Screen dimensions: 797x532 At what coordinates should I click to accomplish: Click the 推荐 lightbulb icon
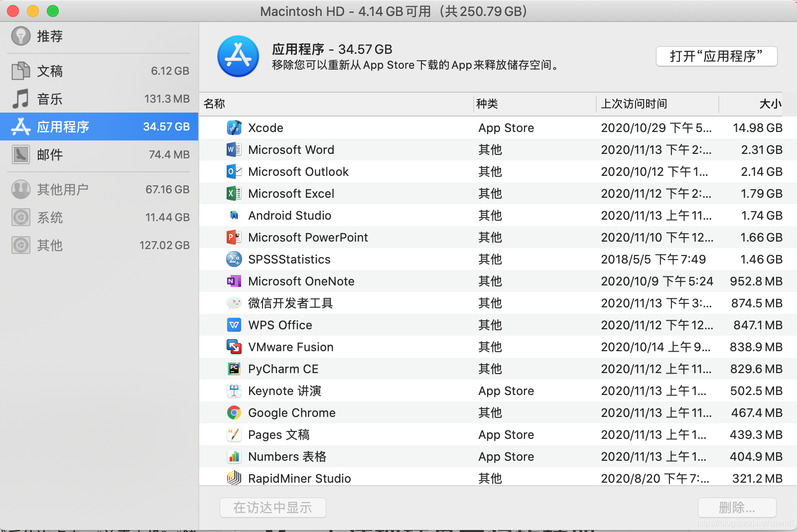point(21,36)
